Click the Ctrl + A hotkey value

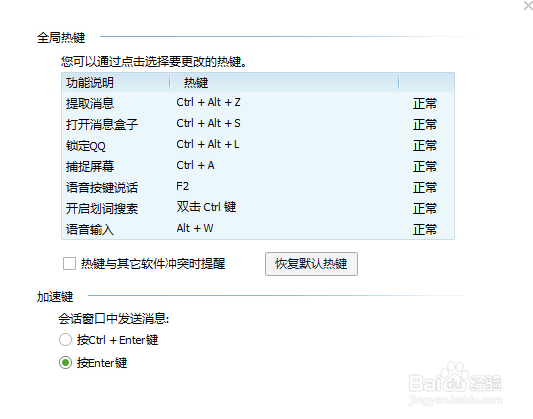click(195, 165)
